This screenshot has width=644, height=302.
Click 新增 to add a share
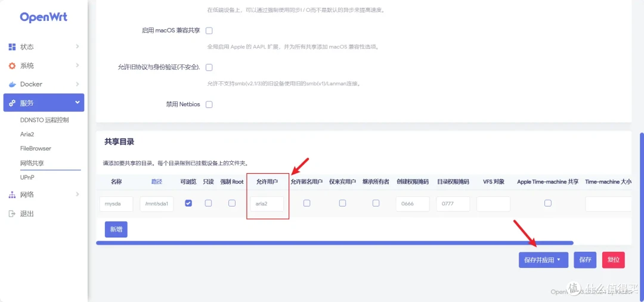(116, 229)
